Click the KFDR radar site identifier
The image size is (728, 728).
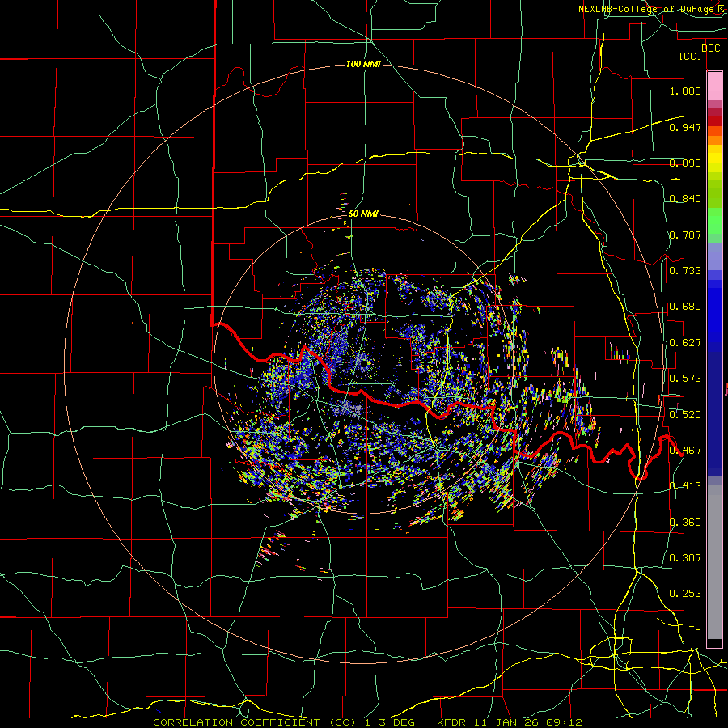pos(453,722)
